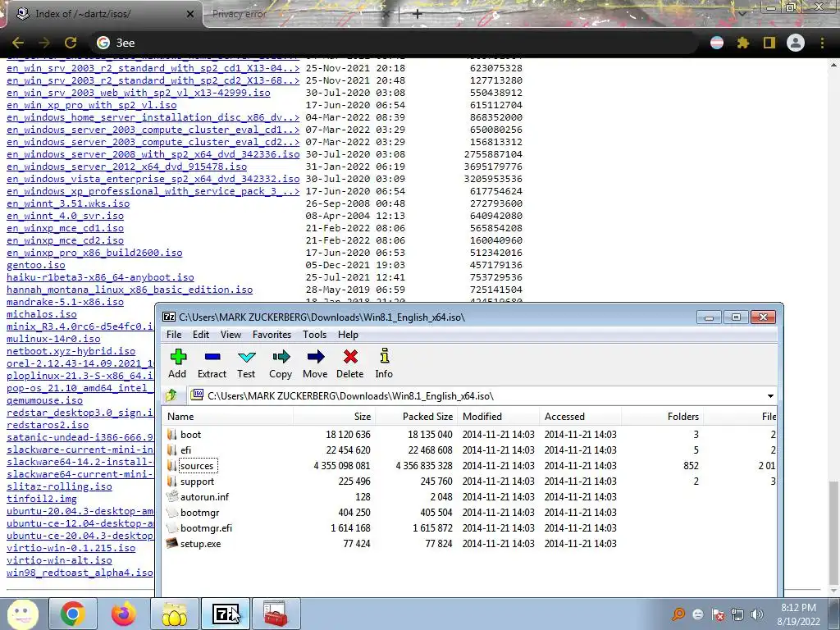Click the Test toolbar icon in 7-Zip
This screenshot has height=630, width=840.
[246, 363]
